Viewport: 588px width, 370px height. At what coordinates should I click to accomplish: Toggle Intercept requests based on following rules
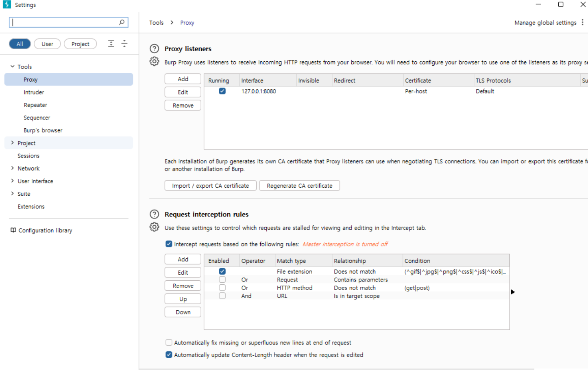pos(169,244)
